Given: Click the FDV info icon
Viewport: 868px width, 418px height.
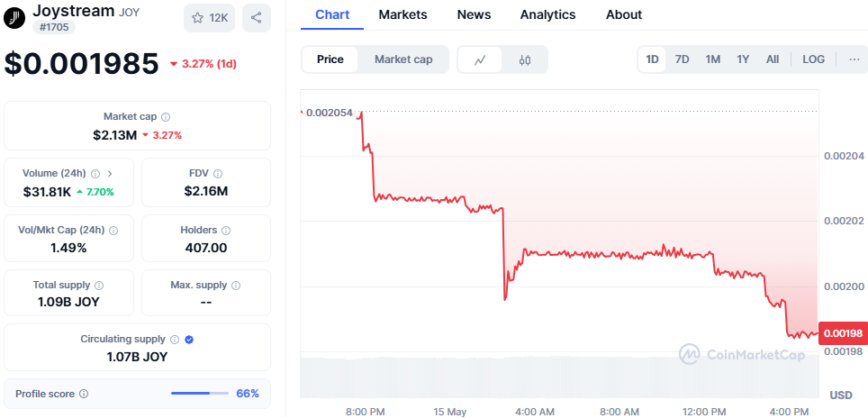Looking at the screenshot, I should (x=218, y=173).
